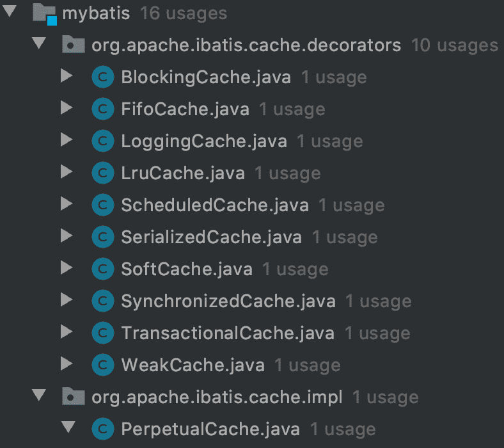Image resolution: width=504 pixels, height=448 pixels.
Task: Select the BlockingCache.java file name
Action: tap(206, 77)
